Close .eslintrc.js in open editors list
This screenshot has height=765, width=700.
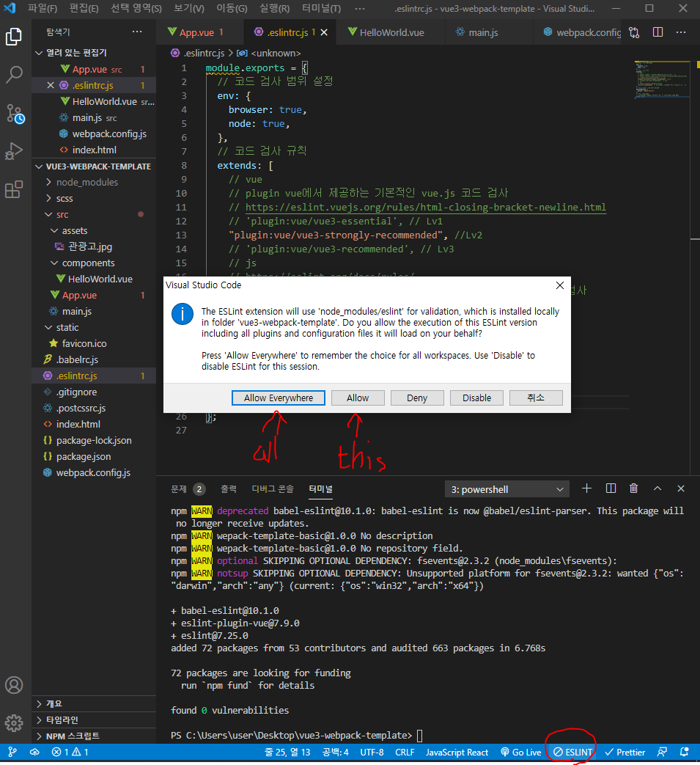click(x=50, y=85)
